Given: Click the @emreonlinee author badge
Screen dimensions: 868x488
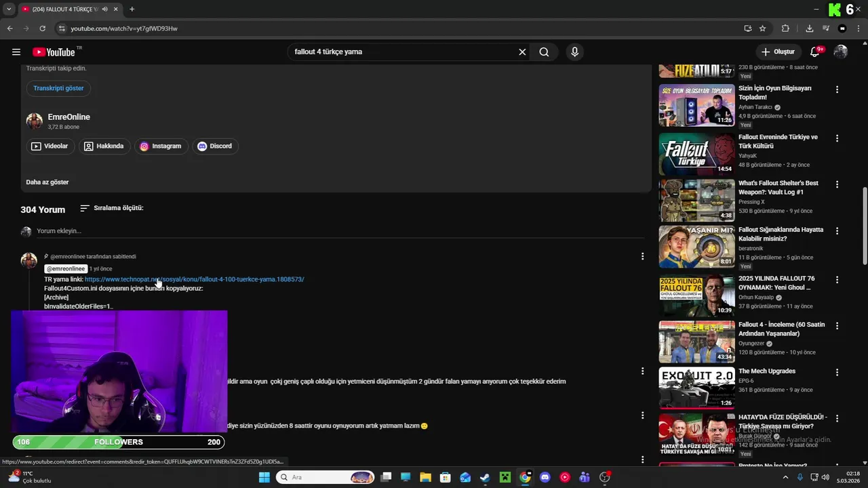Looking at the screenshot, I should 66,269.
